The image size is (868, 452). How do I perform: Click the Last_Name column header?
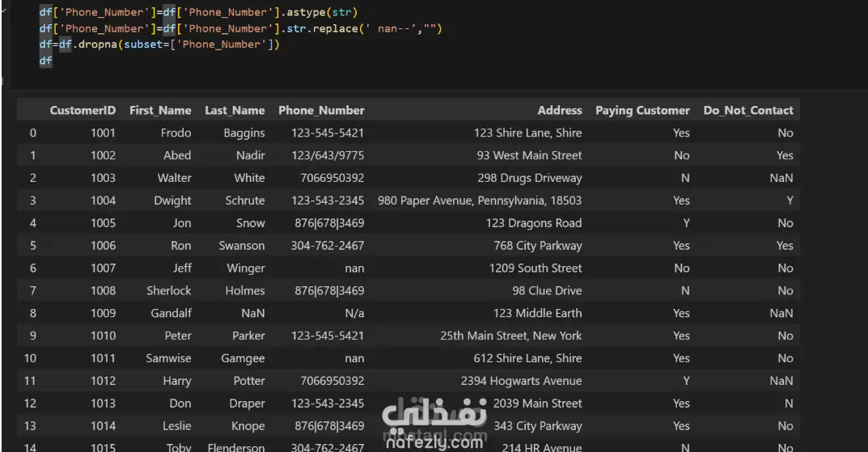(235, 110)
